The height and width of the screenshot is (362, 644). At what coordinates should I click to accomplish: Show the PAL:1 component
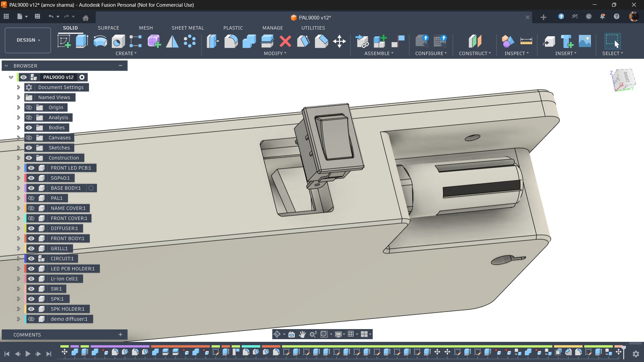[31, 198]
